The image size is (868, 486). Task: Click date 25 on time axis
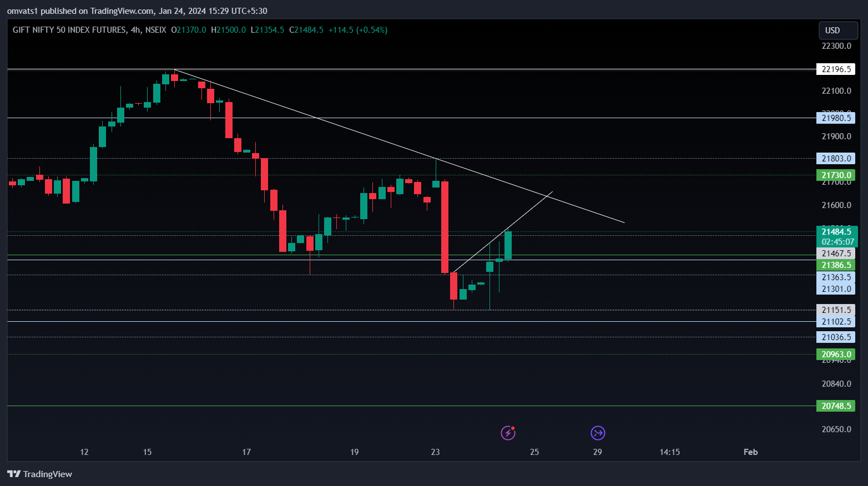click(534, 452)
